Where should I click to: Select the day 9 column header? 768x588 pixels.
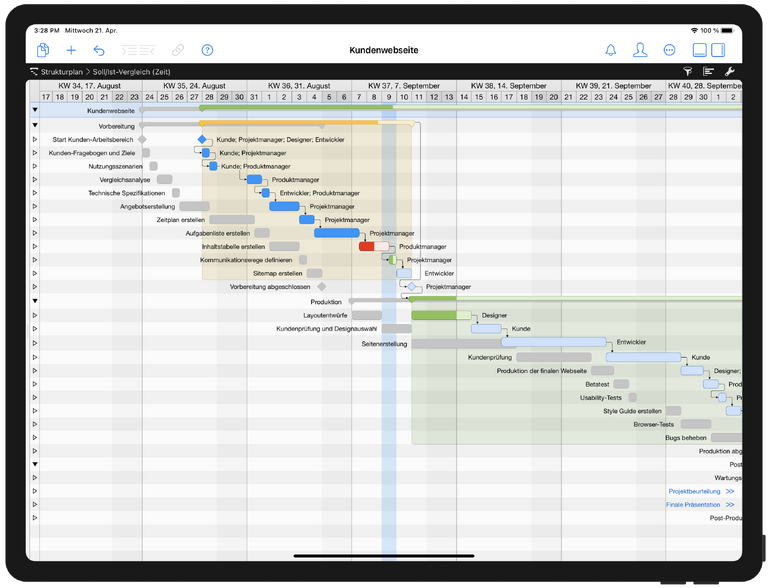pyautogui.click(x=389, y=97)
